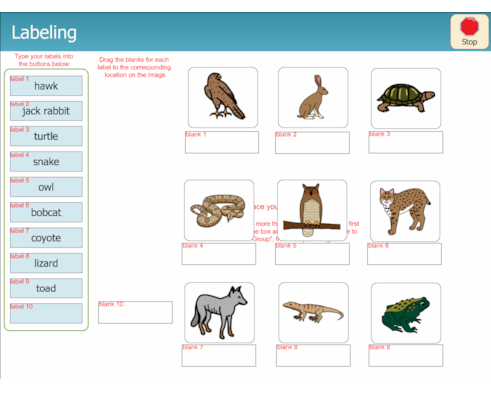Viewport: 491px width, 393px height.
Task: Select blank 6 box under bobcat
Action: pos(404,254)
